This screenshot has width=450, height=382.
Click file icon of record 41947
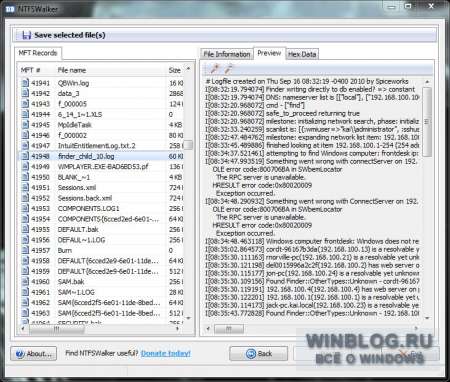point(25,145)
